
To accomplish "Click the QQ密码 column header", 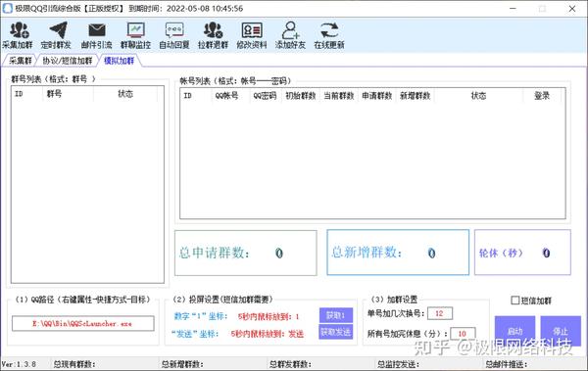I will (x=266, y=96).
